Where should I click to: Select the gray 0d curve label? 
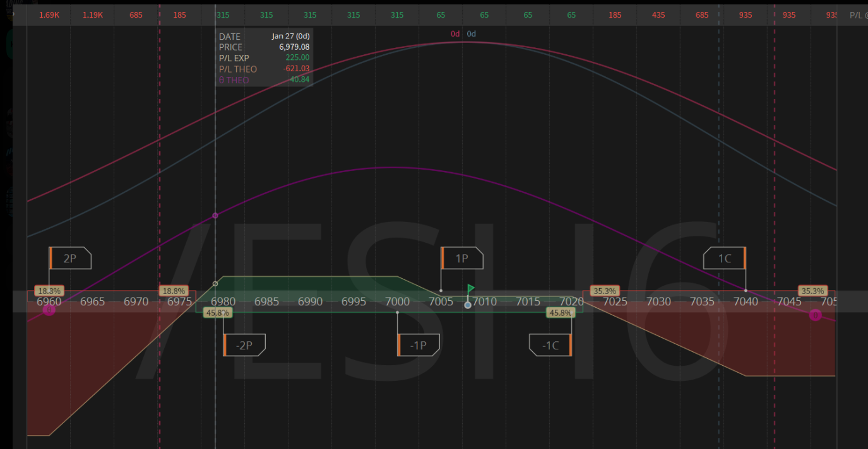[471, 34]
